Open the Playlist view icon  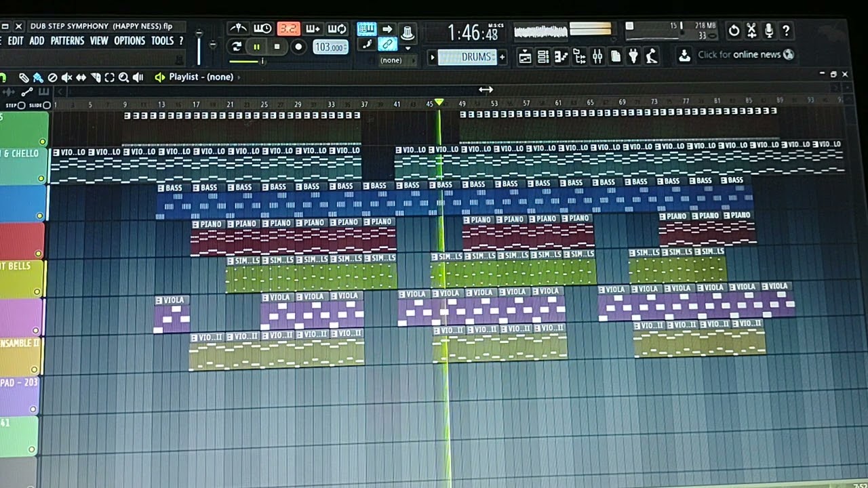pyautogui.click(x=525, y=57)
